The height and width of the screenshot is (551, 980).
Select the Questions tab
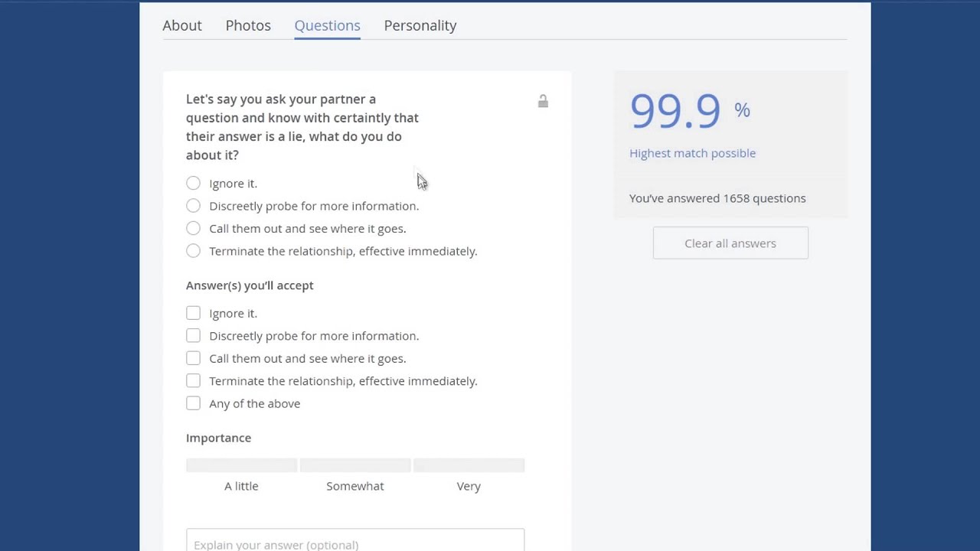point(327,25)
